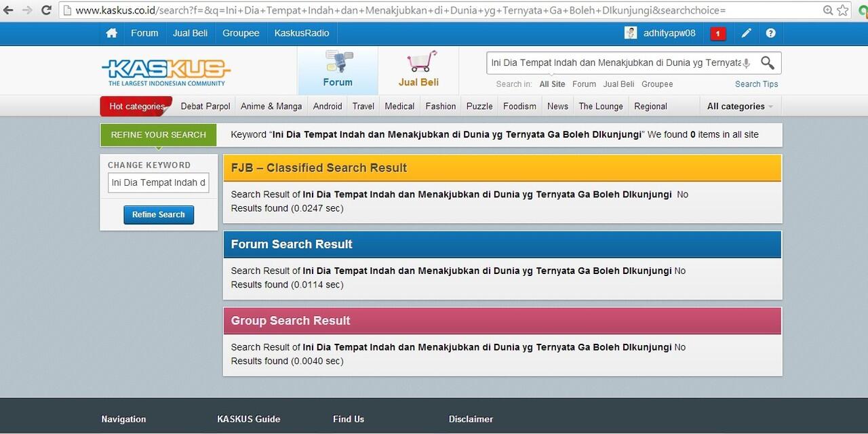Click the Refine Search button

click(x=159, y=214)
